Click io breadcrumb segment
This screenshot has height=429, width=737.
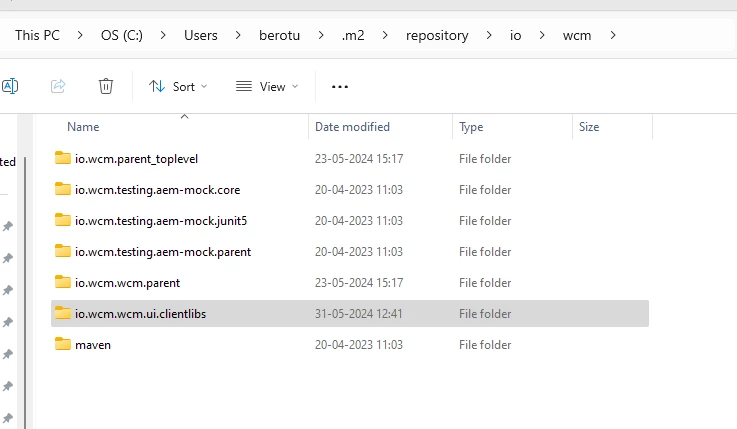[x=516, y=35]
